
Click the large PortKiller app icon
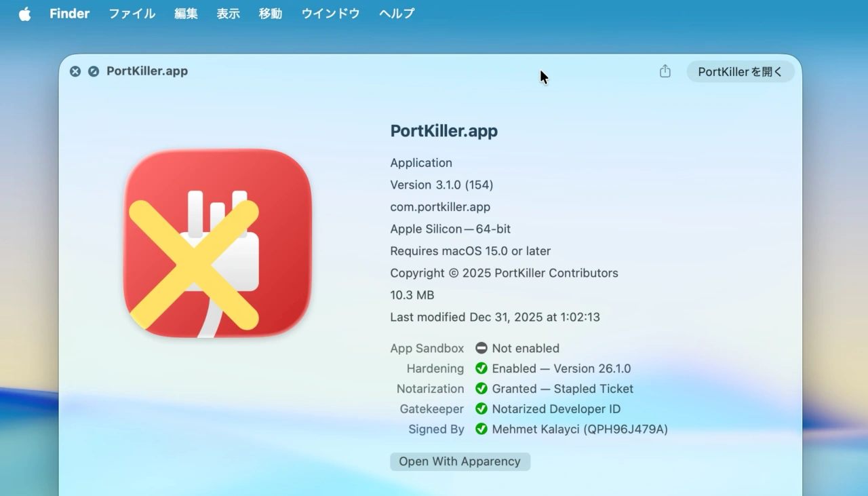[217, 243]
